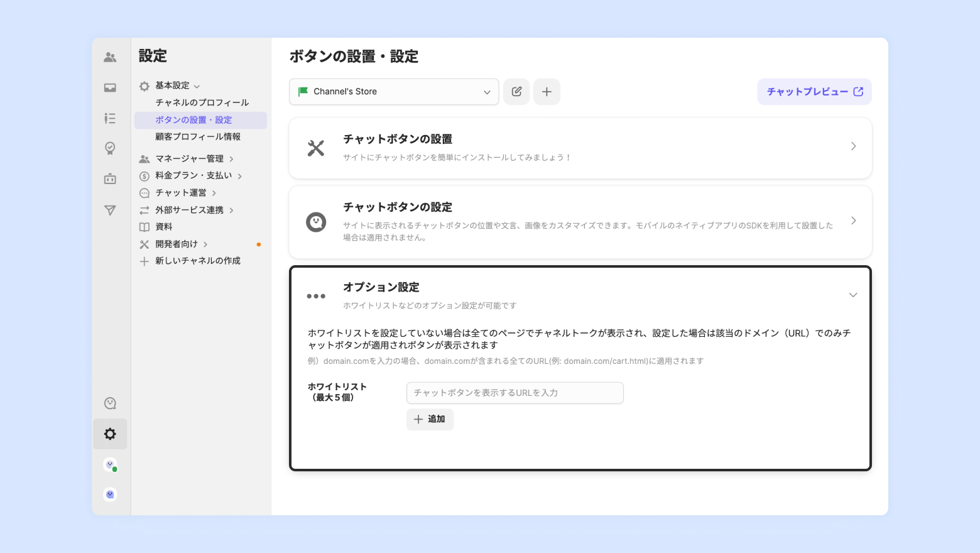Viewport: 980px width, 553px height.
Task: Expand the チャット運営 section
Action: coord(214,193)
